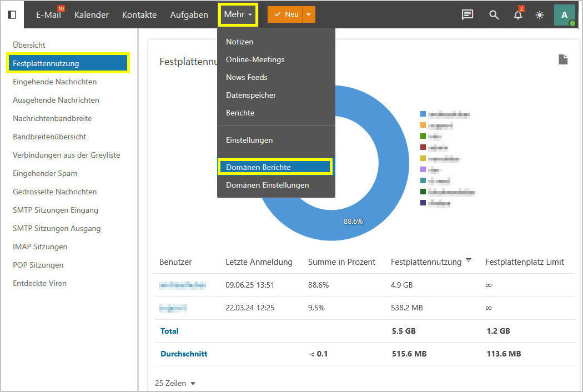
Task: Toggle the sidebar panel icon
Action: (12, 14)
